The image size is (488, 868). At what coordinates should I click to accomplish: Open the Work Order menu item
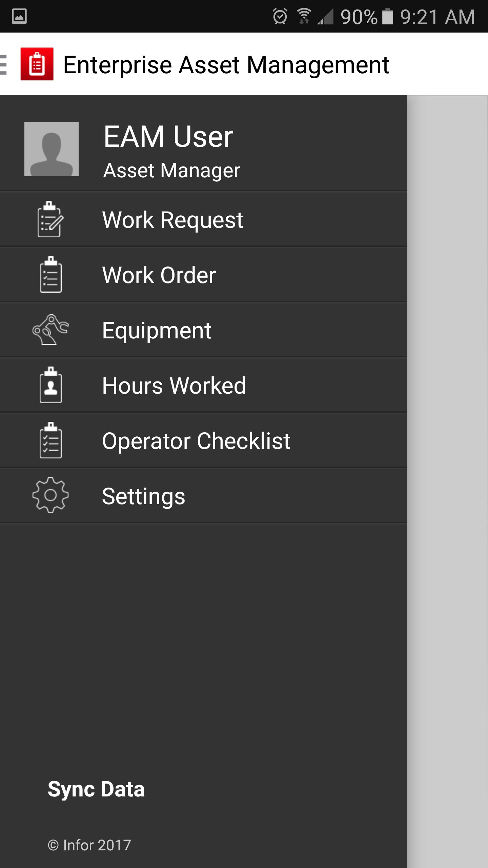(x=159, y=275)
